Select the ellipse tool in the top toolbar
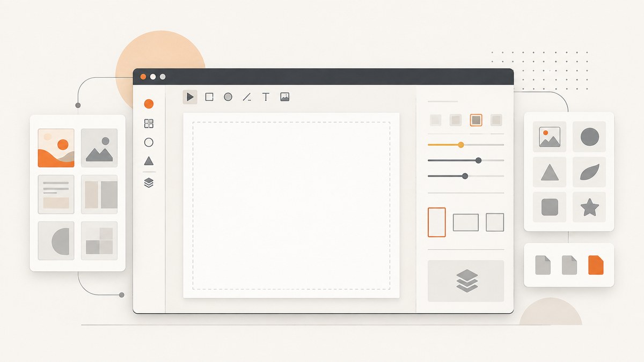This screenshot has height=362, width=644. [x=228, y=97]
